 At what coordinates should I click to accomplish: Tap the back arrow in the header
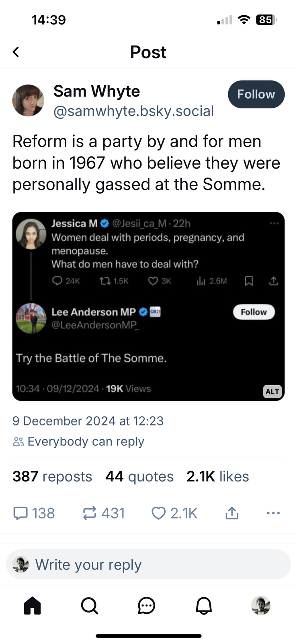(16, 52)
